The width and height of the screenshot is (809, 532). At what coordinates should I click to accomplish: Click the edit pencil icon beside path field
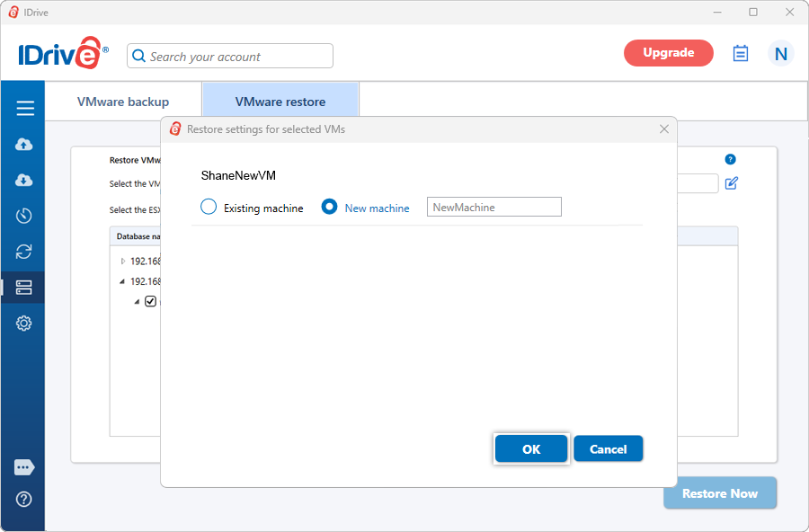coord(731,183)
